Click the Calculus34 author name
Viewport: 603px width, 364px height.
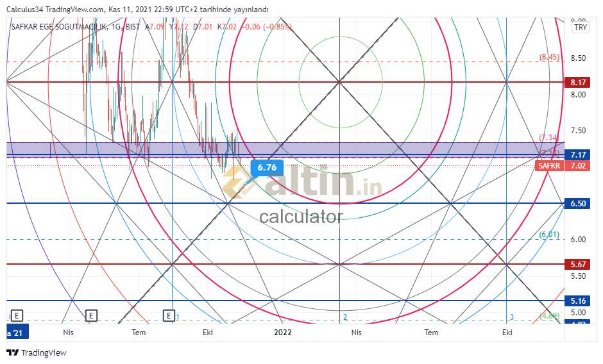24,10
